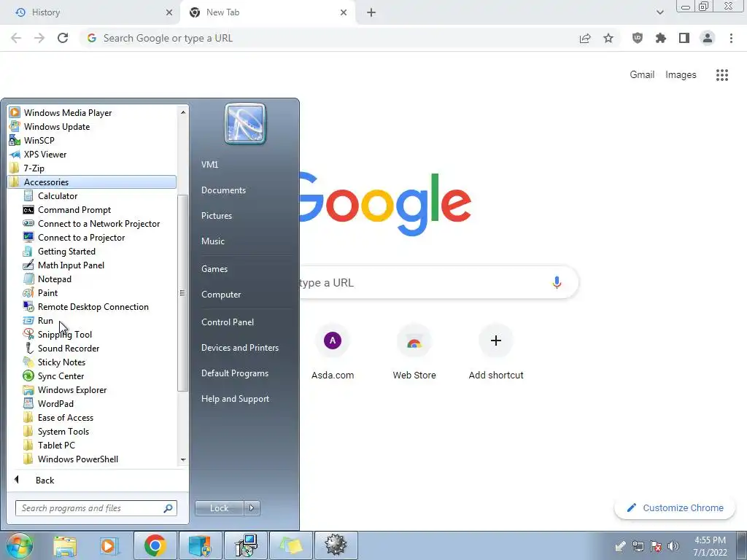Toggle Chrome side panel
Image resolution: width=747 pixels, height=560 pixels.
click(x=684, y=38)
